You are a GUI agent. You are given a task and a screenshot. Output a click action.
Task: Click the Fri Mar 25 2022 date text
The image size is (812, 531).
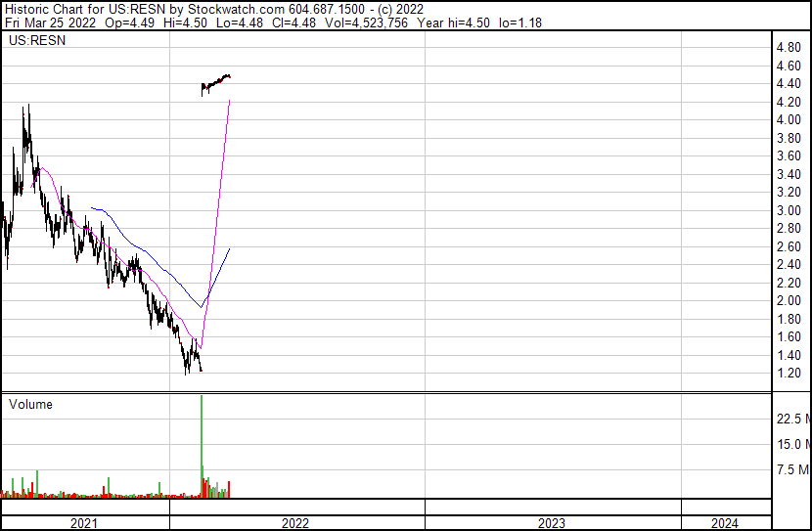pos(50,22)
